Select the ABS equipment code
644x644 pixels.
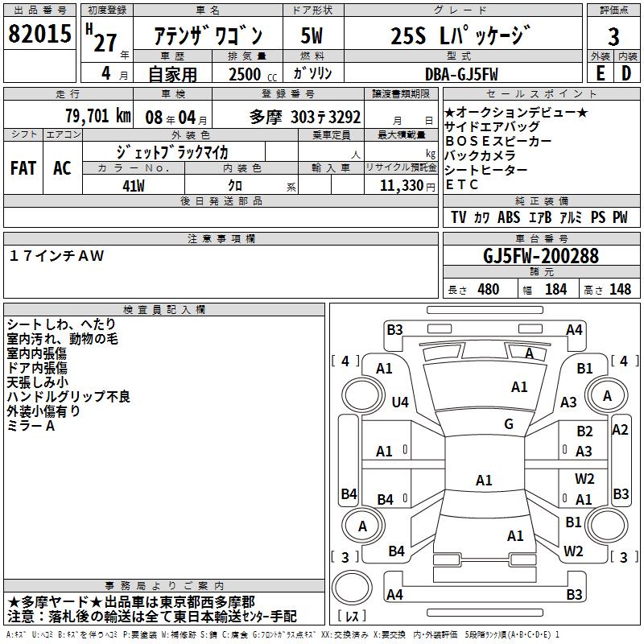[509, 217]
